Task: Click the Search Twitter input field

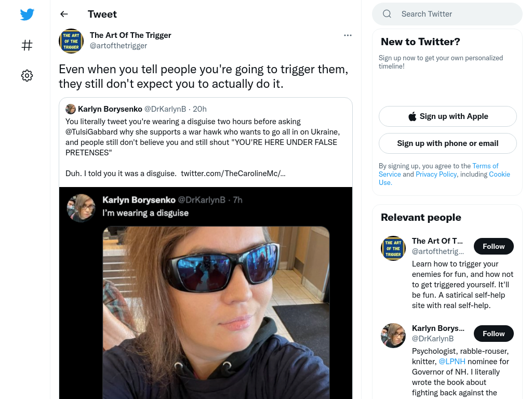Action: pyautogui.click(x=447, y=14)
